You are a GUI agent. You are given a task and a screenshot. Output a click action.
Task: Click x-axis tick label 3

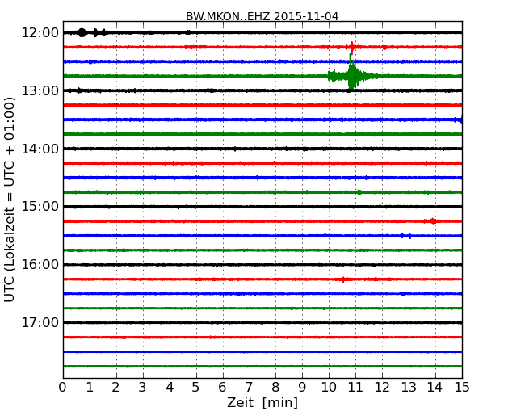143,388
